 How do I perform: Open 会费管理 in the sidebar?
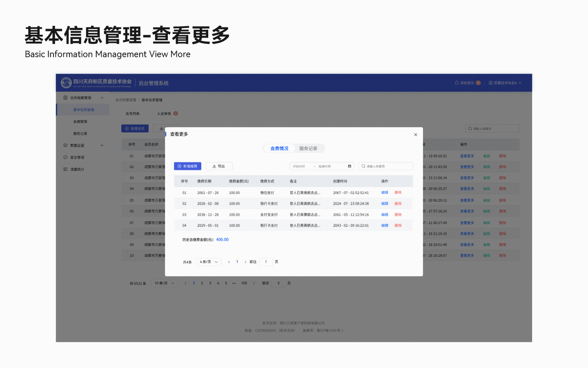pyautogui.click(x=80, y=122)
